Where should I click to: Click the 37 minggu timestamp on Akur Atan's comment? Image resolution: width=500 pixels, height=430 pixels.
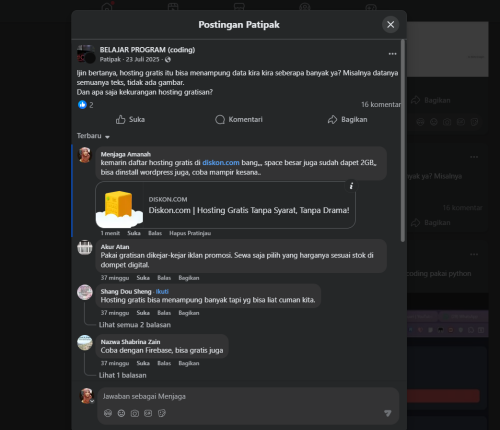[115, 278]
